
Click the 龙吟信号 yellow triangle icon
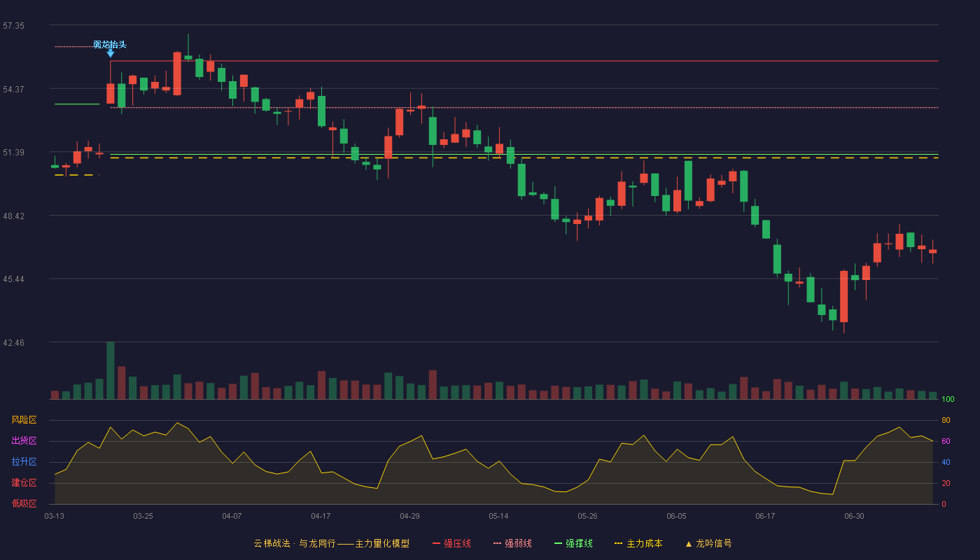[688, 544]
